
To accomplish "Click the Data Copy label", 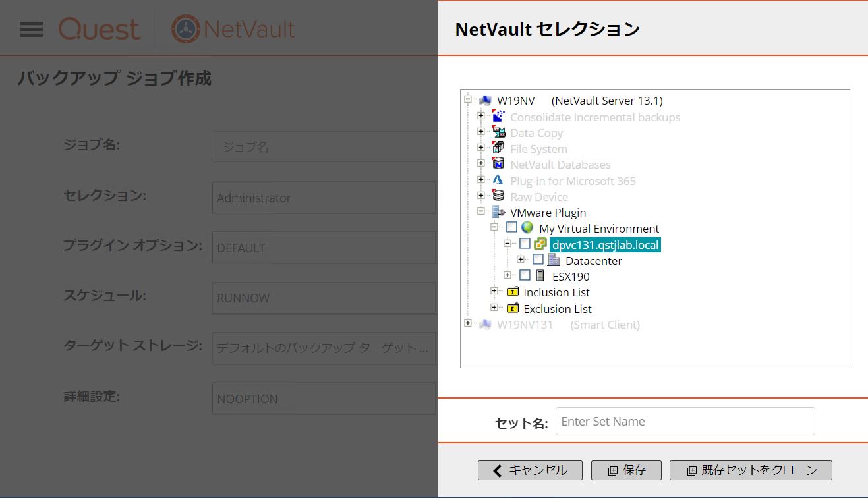I will tap(536, 133).
